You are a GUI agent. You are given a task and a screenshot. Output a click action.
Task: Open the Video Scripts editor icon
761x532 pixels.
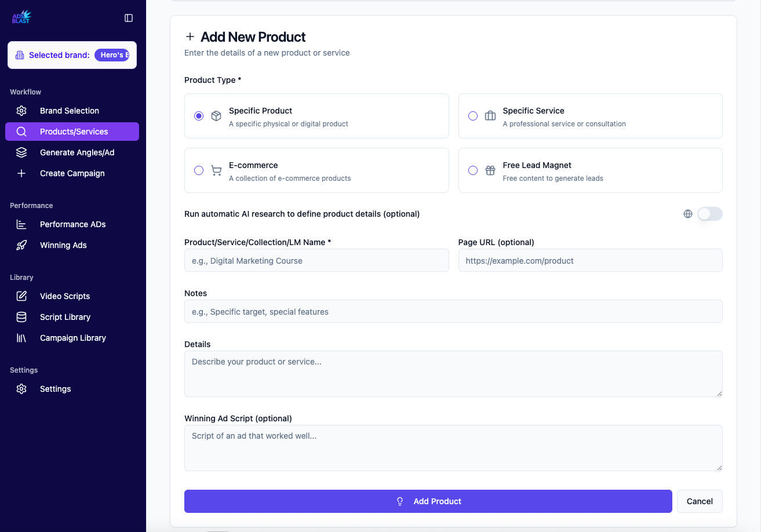(x=21, y=296)
